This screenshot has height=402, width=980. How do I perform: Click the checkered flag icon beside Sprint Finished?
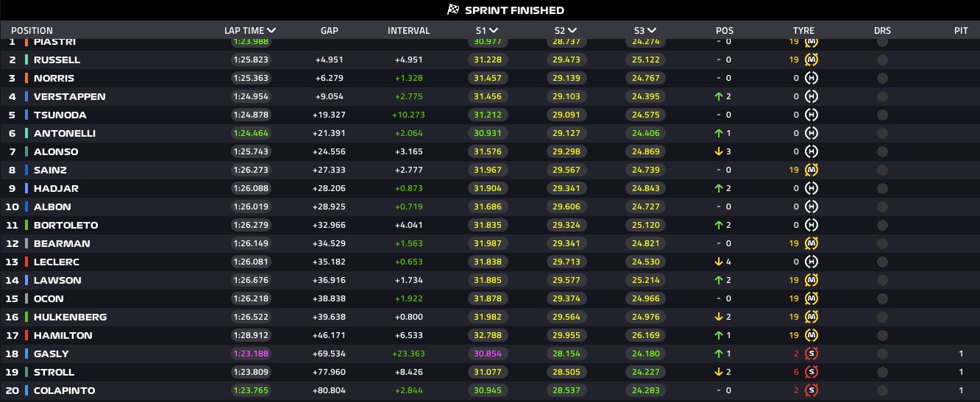454,10
